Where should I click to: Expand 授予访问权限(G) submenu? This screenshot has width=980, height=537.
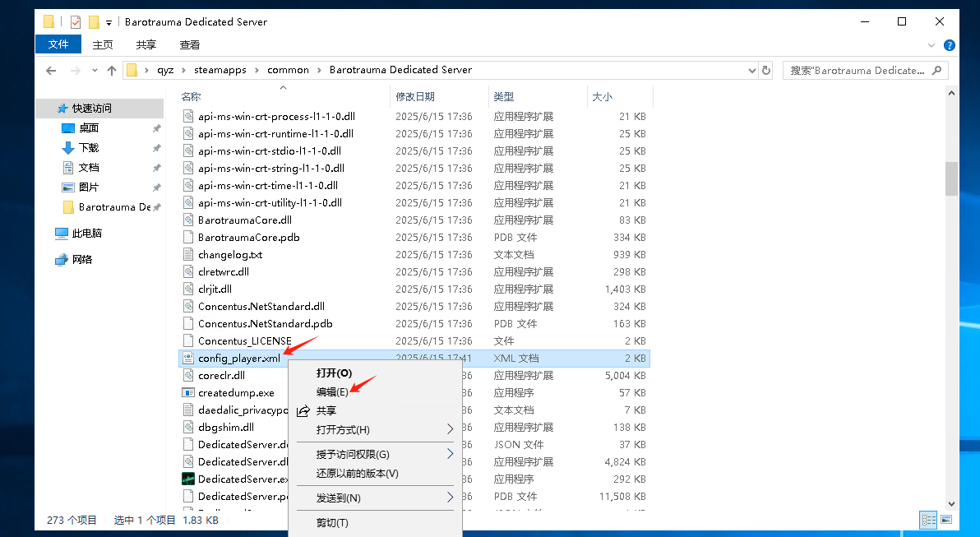[375, 455]
